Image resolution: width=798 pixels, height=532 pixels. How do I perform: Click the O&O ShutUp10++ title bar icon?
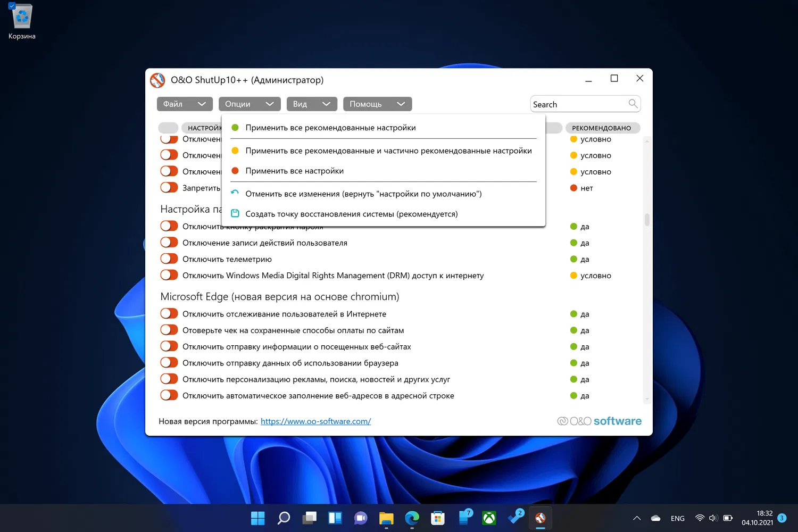(157, 80)
